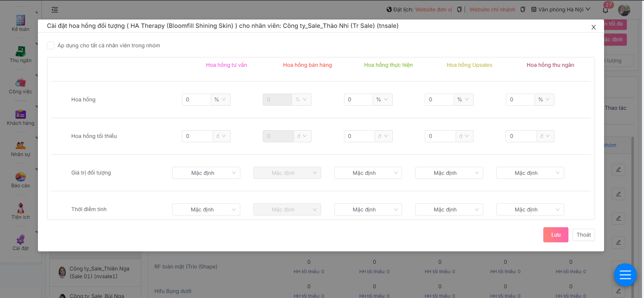
Task: Open percent unit dropdown for Hoa hồng tư vấn
Action: pyautogui.click(x=220, y=100)
